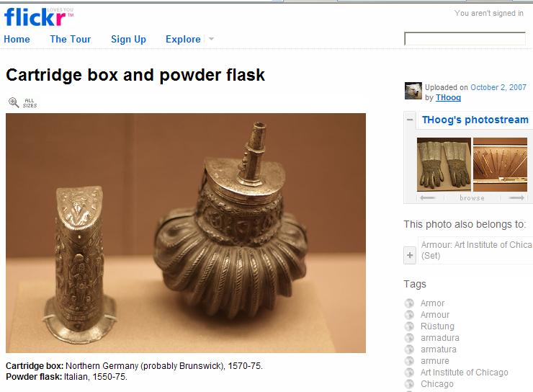Go to next photo in photostream
Screen dimensions: 533x392
click(516, 198)
